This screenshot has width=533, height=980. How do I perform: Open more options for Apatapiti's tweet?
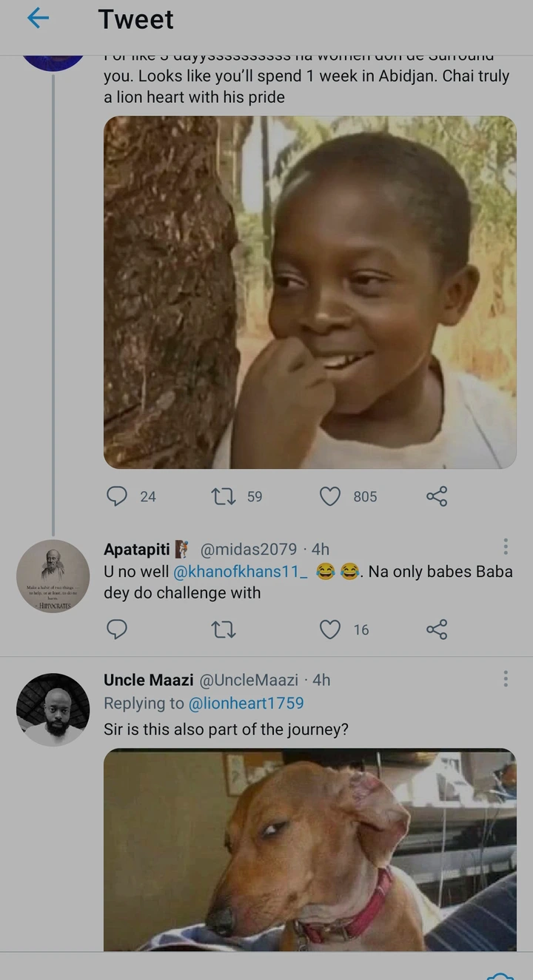tap(506, 547)
